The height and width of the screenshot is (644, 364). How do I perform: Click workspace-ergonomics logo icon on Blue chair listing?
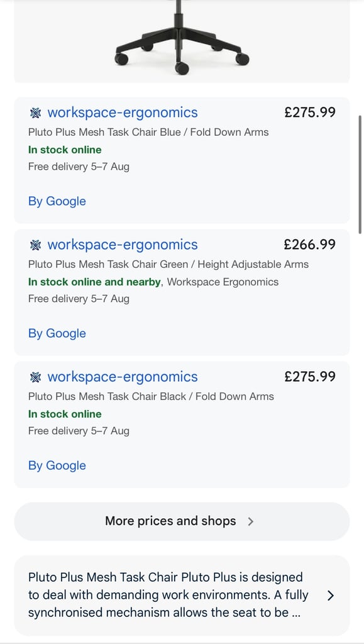tap(36, 113)
